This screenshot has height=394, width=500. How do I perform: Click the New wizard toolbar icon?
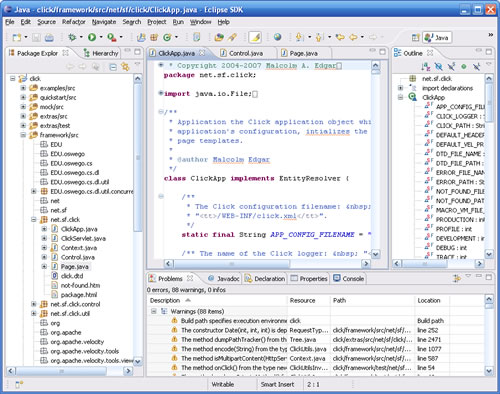(x=17, y=37)
